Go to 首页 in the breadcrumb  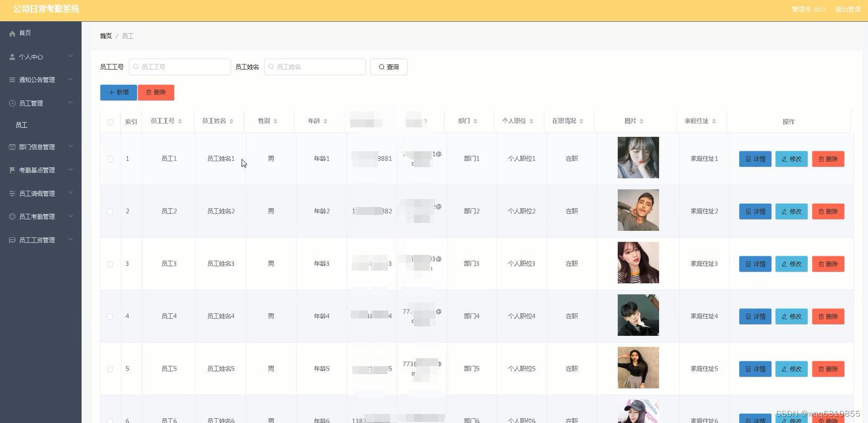pyautogui.click(x=106, y=36)
